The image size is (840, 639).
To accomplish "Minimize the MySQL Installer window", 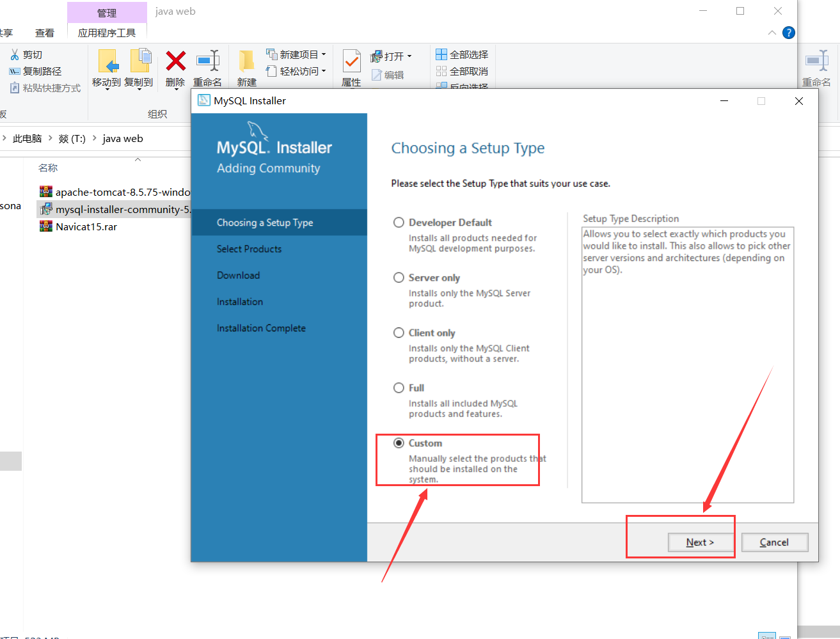I will point(724,100).
